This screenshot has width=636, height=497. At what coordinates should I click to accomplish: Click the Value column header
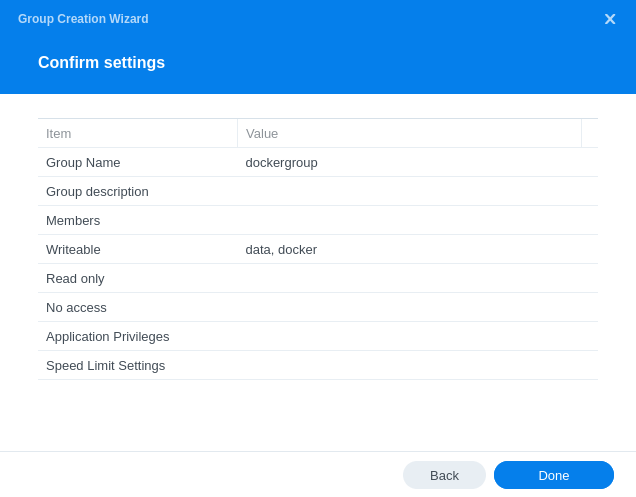409,133
